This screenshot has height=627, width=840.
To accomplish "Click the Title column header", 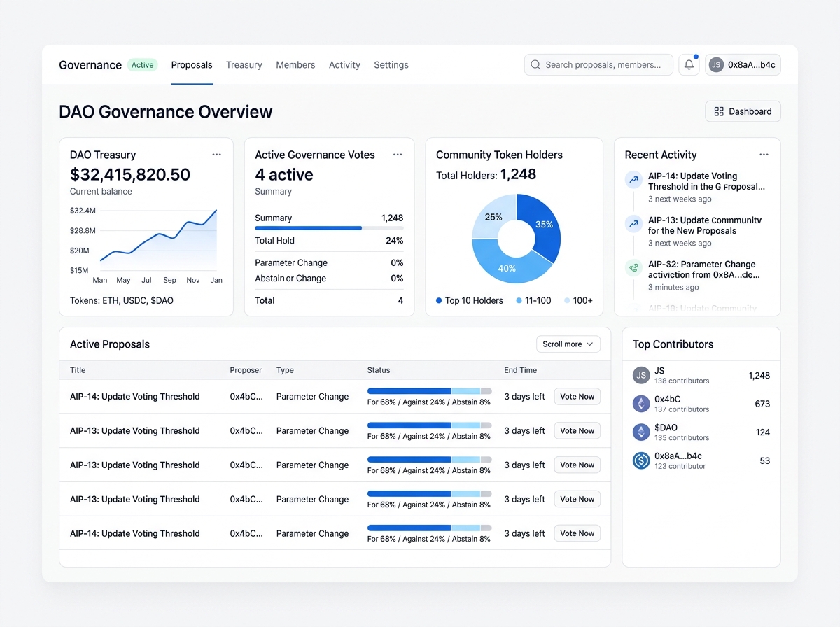I will tap(78, 370).
